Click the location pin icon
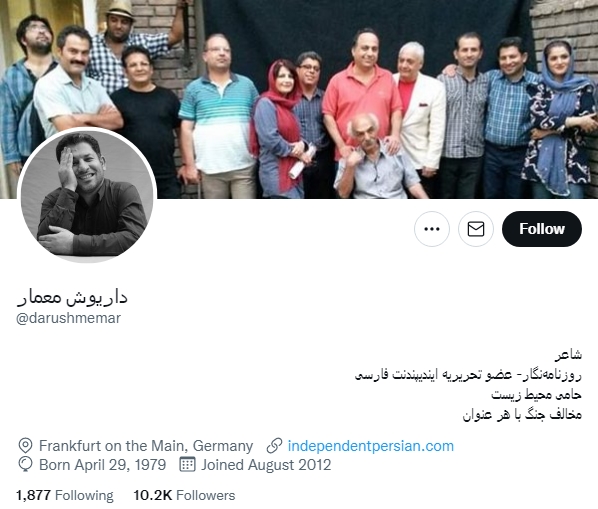 pos(25,445)
